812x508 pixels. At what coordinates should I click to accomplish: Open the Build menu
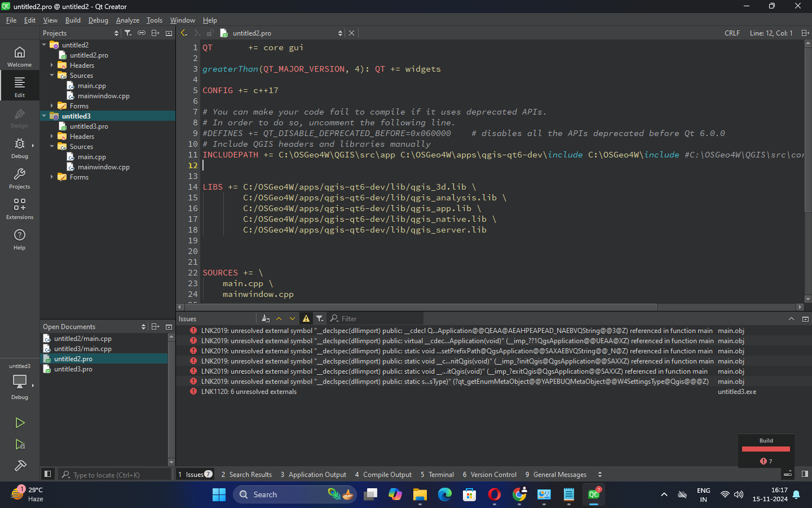[x=73, y=20]
